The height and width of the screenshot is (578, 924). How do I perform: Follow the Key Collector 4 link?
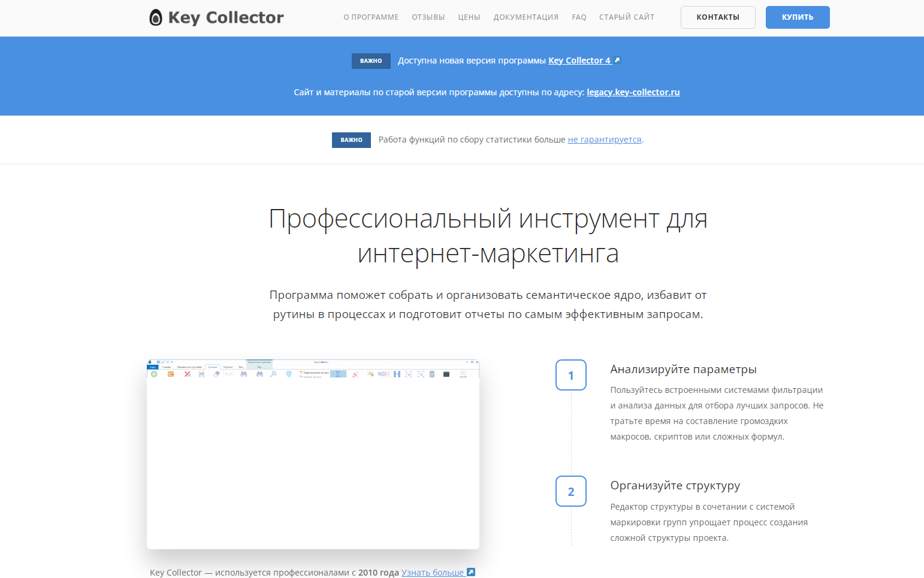(x=579, y=60)
